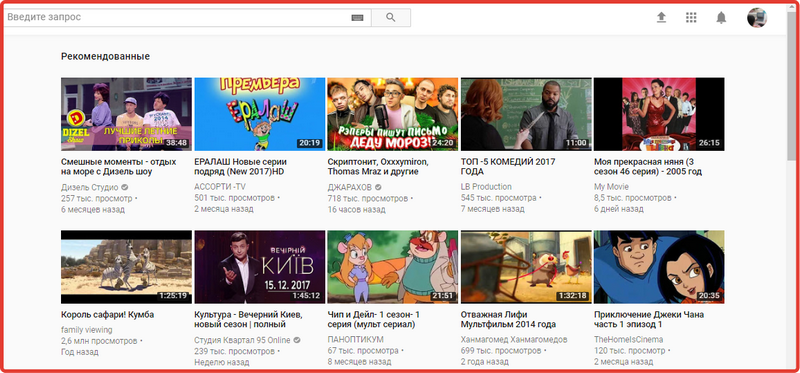Image resolution: width=800 pixels, height=373 pixels.
Task: Open the notifications bell
Action: click(x=721, y=18)
